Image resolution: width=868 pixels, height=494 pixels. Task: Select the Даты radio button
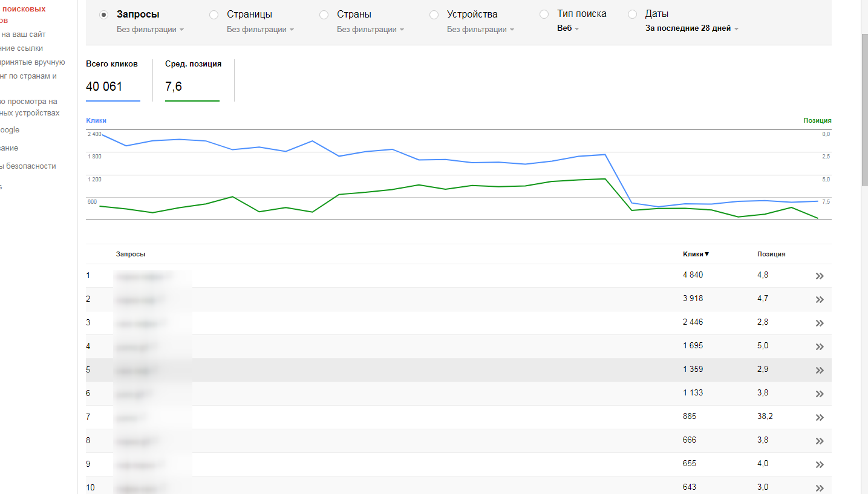(x=632, y=15)
